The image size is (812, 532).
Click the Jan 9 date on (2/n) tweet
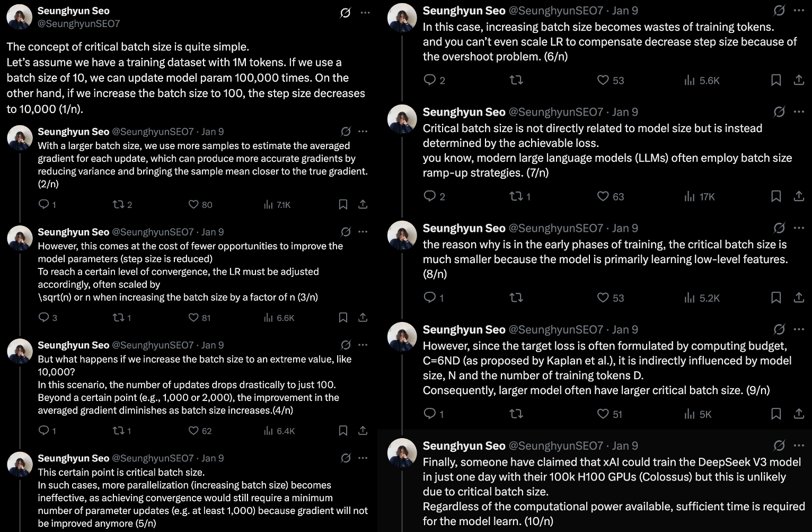pyautogui.click(x=213, y=132)
